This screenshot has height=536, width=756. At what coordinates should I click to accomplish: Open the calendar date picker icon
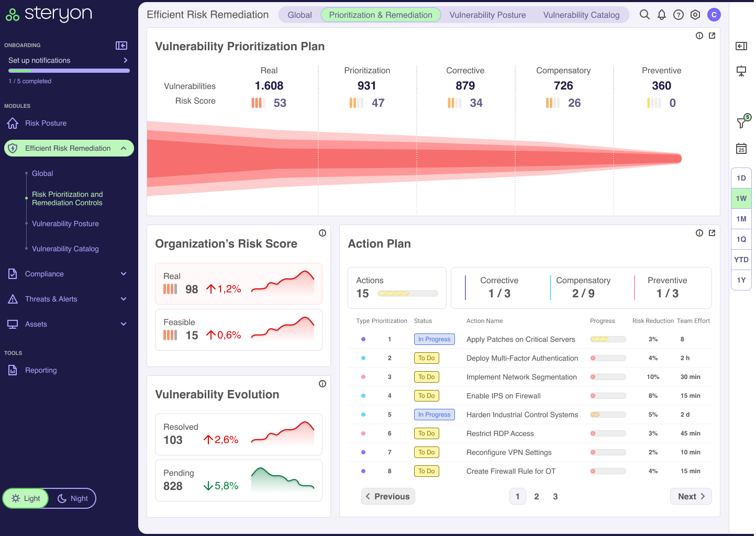click(x=741, y=149)
